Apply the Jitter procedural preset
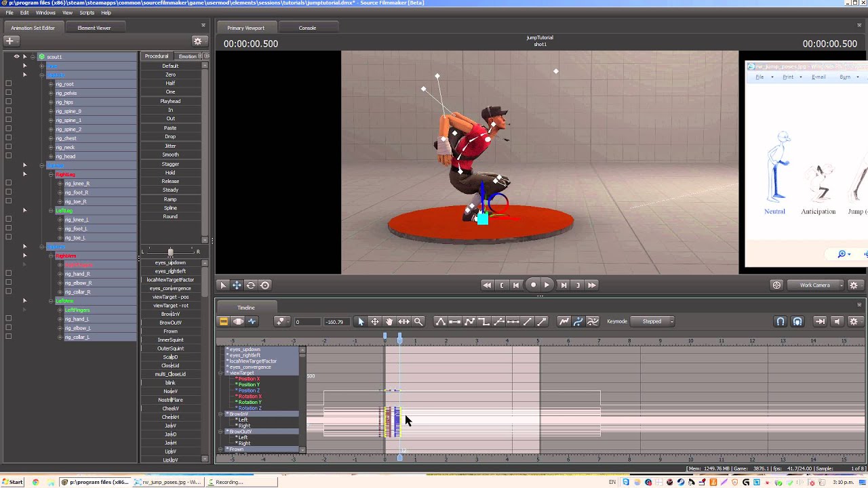868x488 pixels. [x=170, y=146]
